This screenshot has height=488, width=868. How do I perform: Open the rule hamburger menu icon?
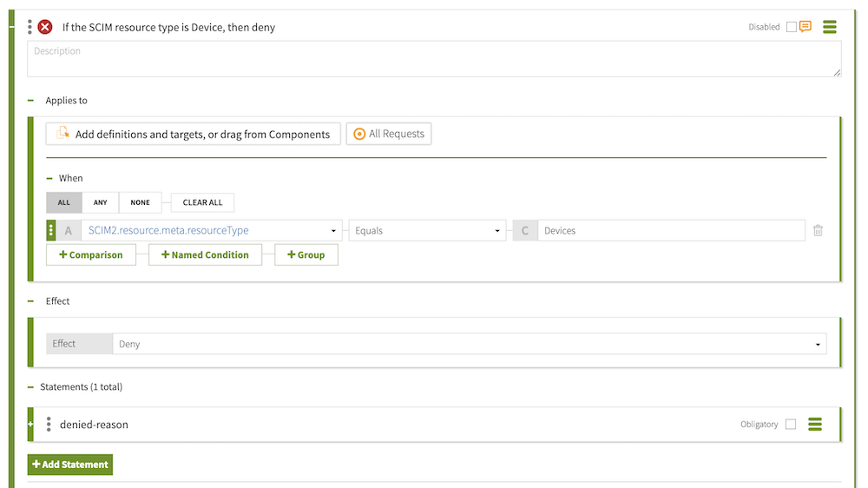pos(830,27)
